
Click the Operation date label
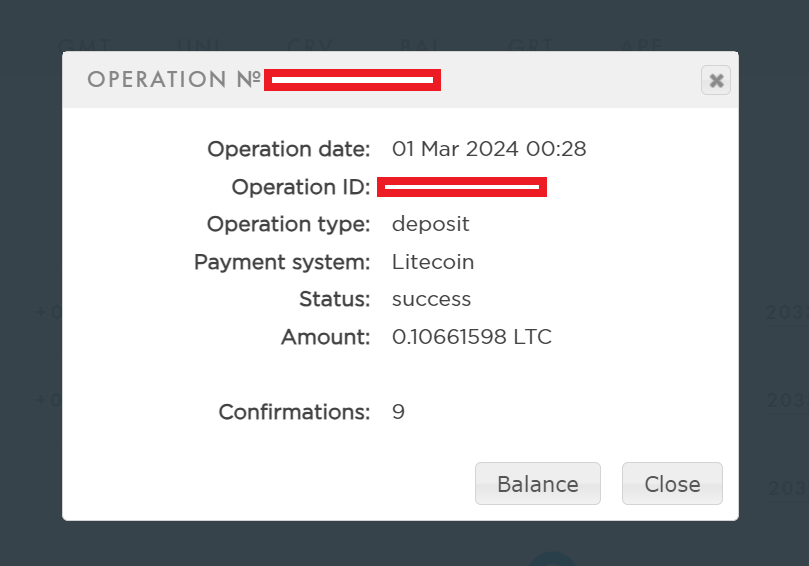288,150
